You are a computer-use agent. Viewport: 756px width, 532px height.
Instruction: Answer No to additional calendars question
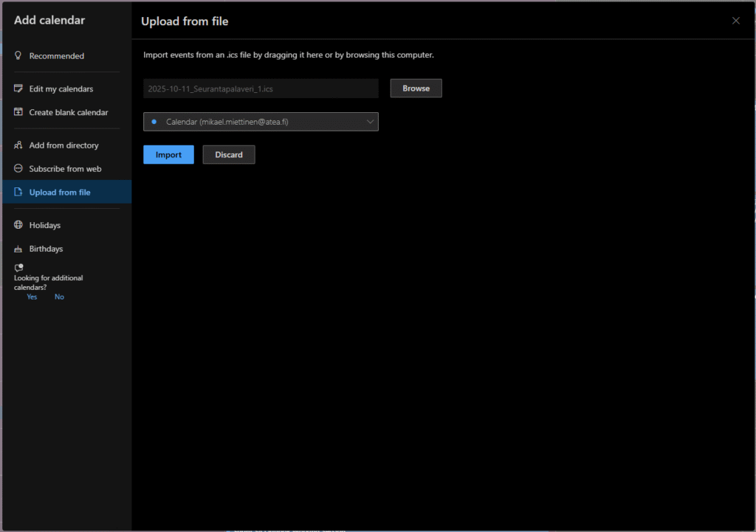click(x=59, y=297)
